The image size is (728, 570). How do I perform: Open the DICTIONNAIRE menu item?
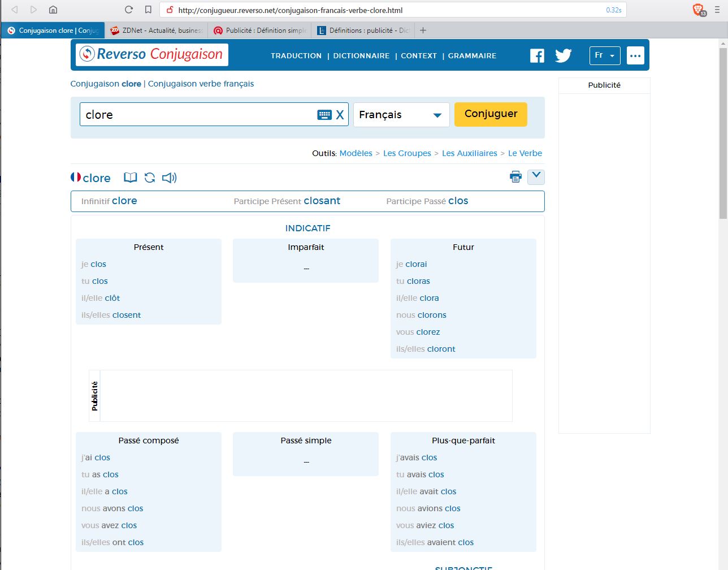tap(361, 56)
